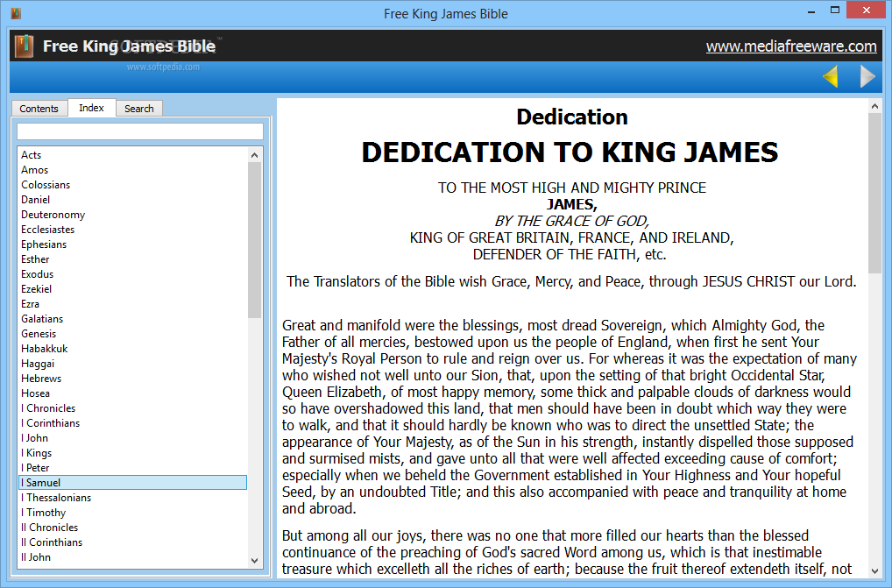Click DEDICATION TO KING JAMES title
This screenshot has height=588, width=892.
pos(570,152)
